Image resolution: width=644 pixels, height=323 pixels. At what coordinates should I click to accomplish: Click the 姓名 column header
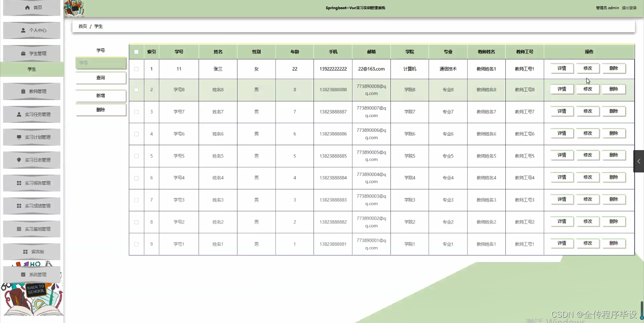pos(218,52)
